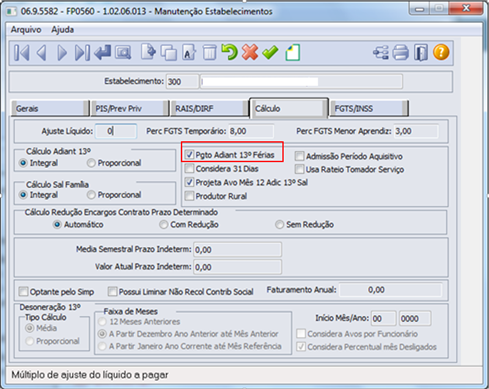Screen dimensions: 489x389
Task: Select Integral for Cálculo Sal Família
Action: point(23,195)
